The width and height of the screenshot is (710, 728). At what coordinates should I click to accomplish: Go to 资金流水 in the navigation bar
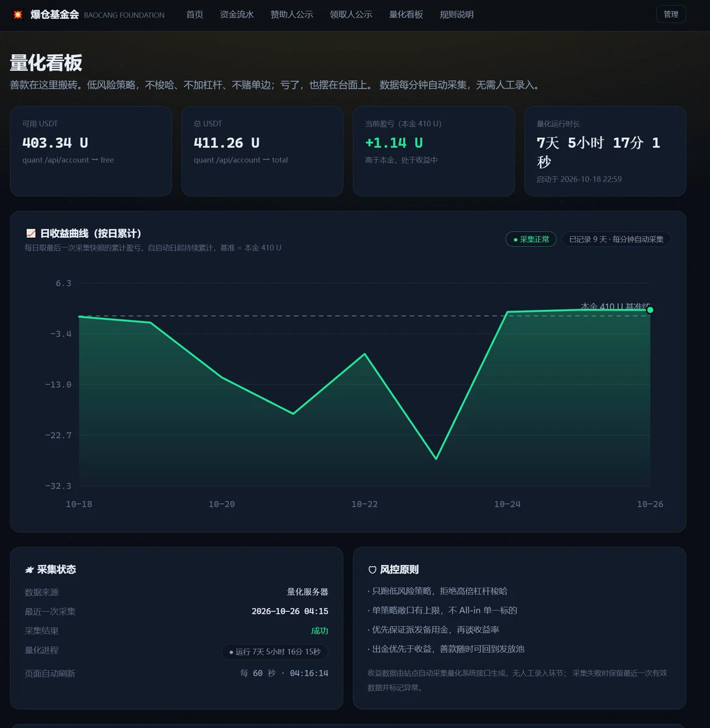(x=237, y=15)
